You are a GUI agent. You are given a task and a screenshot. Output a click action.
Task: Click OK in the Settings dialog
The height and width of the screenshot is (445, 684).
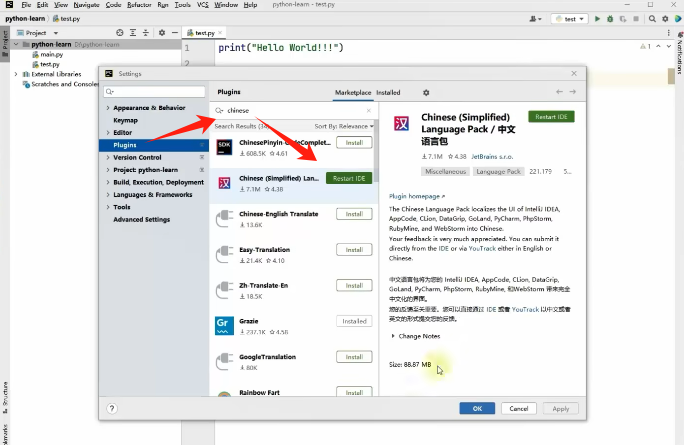[x=477, y=408]
